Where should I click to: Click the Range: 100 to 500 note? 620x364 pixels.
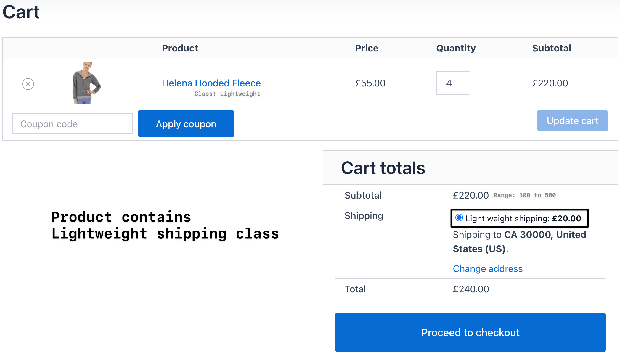(x=524, y=195)
